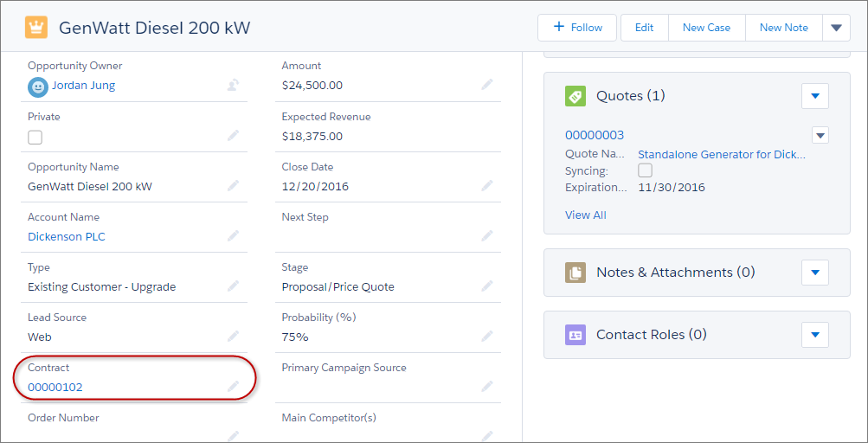
Task: Click the Contact Roles (0) title
Action: pos(652,335)
